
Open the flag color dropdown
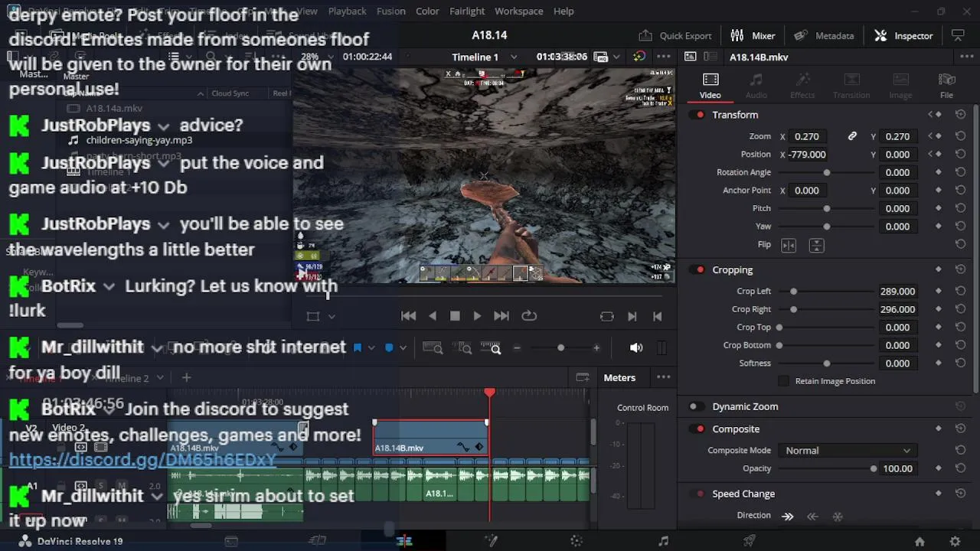point(371,348)
